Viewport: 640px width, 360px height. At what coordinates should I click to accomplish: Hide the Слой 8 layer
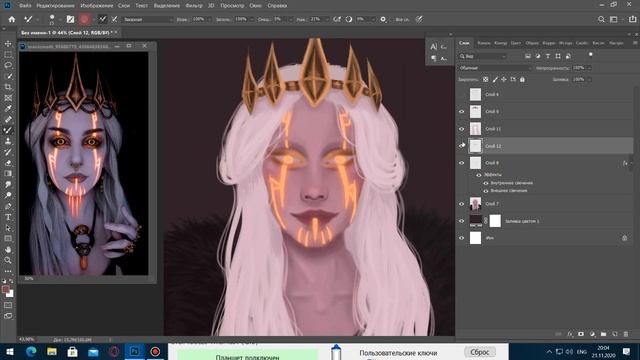pyautogui.click(x=462, y=163)
